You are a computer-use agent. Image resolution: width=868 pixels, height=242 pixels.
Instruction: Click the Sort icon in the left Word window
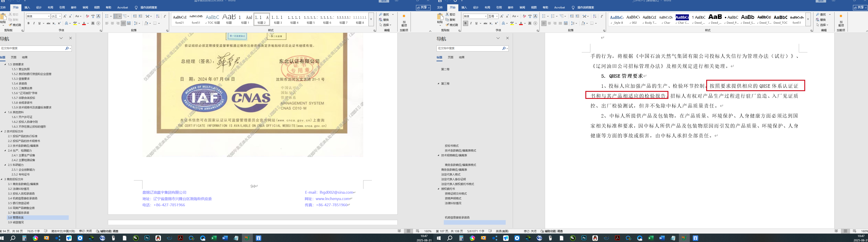[158, 16]
